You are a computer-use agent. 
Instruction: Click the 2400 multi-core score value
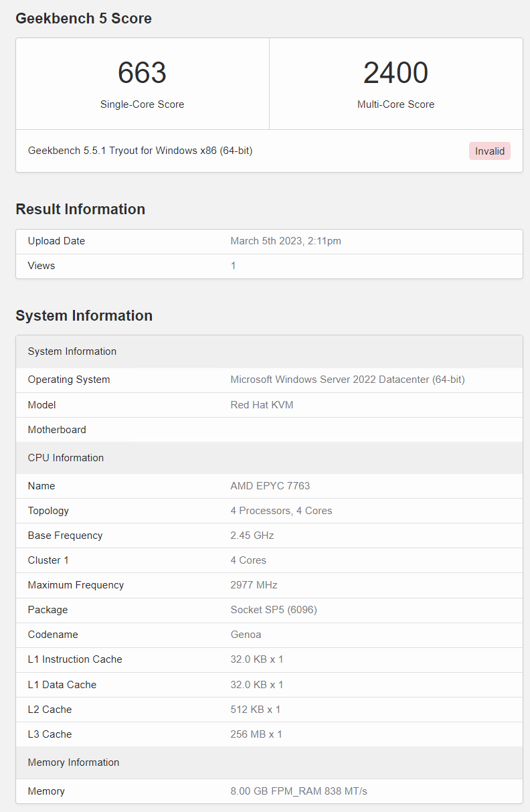pyautogui.click(x=395, y=73)
